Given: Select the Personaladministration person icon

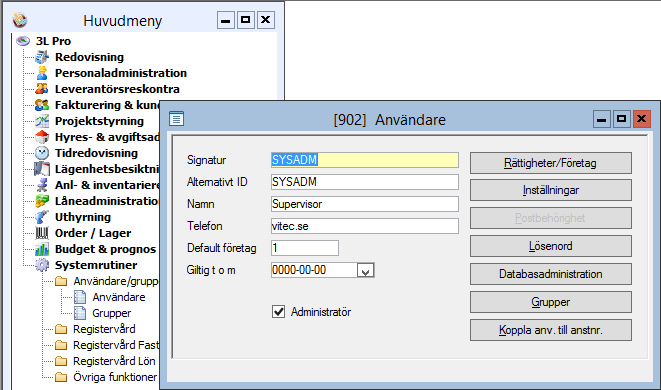Looking at the screenshot, I should click(x=42, y=73).
